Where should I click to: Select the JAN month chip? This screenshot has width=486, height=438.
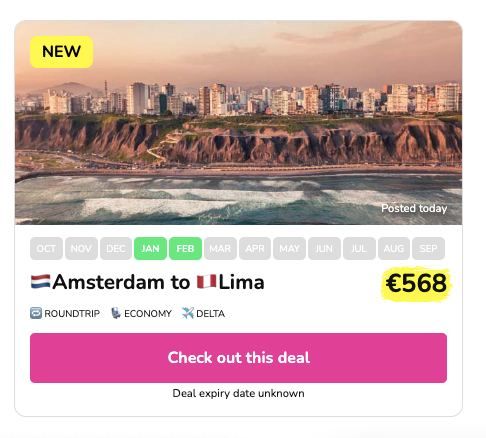coord(150,248)
